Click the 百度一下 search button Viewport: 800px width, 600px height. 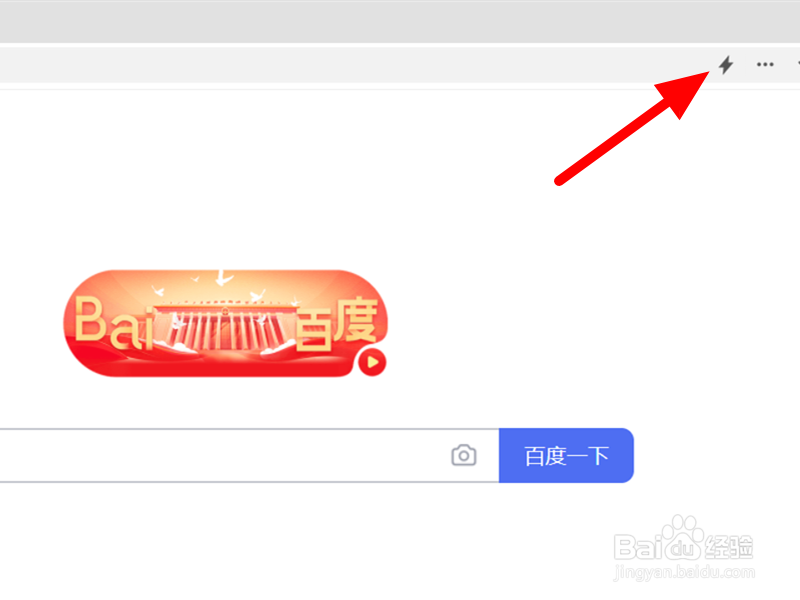click(566, 456)
